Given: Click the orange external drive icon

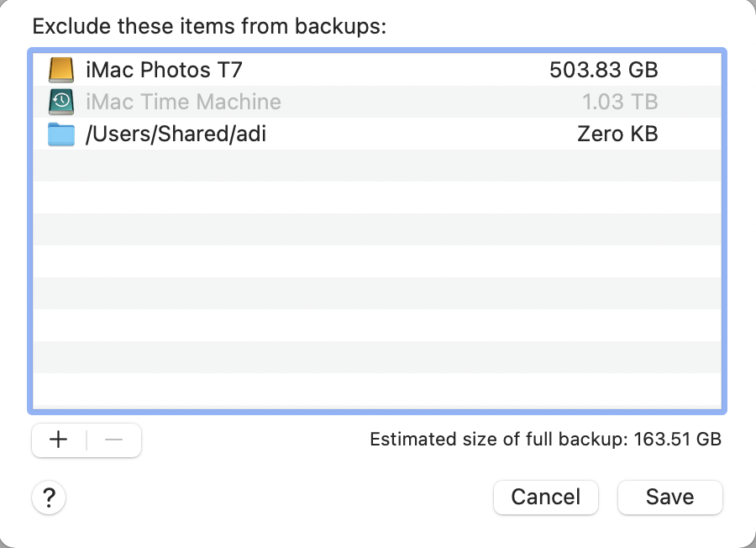Looking at the screenshot, I should (x=61, y=70).
